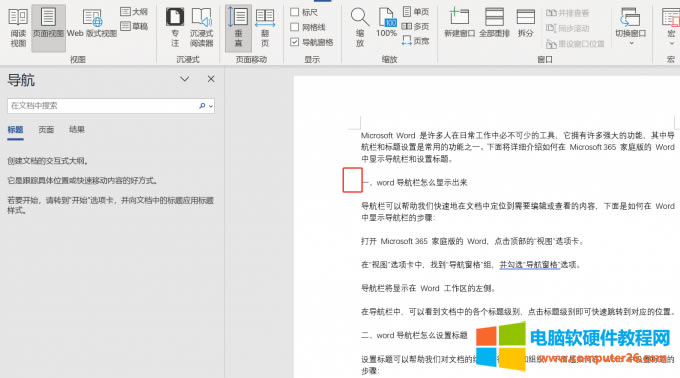Choose page width (页宽) zoom
Image resolution: width=680 pixels, height=378 pixels.
point(415,41)
